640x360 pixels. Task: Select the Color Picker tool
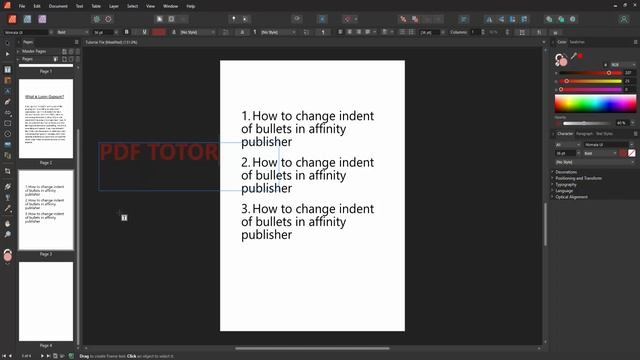(x=7, y=209)
